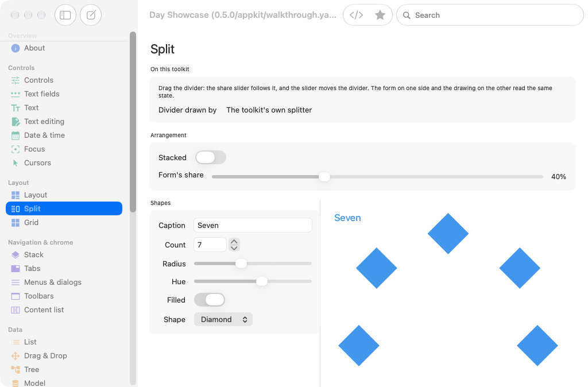Click the Content list columns icon

(16, 309)
